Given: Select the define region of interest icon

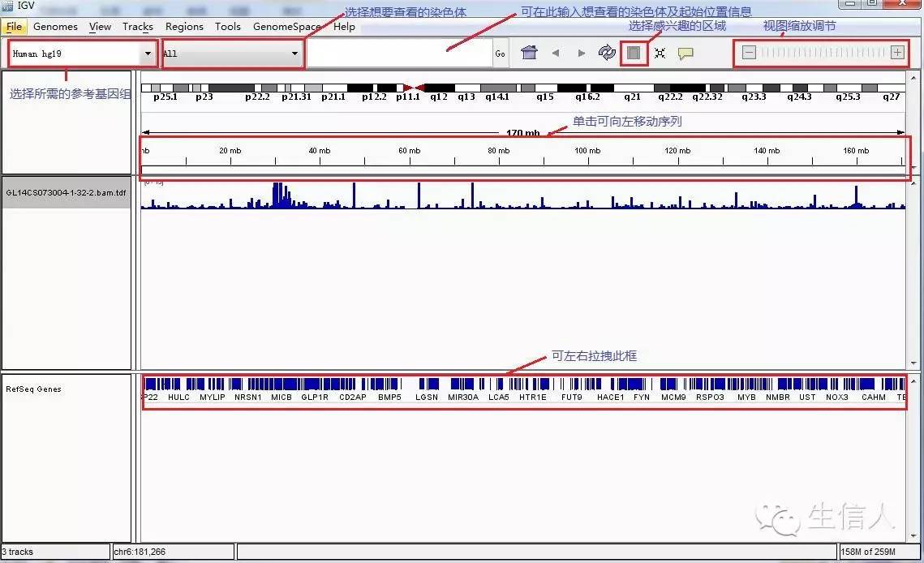Looking at the screenshot, I should 634,54.
